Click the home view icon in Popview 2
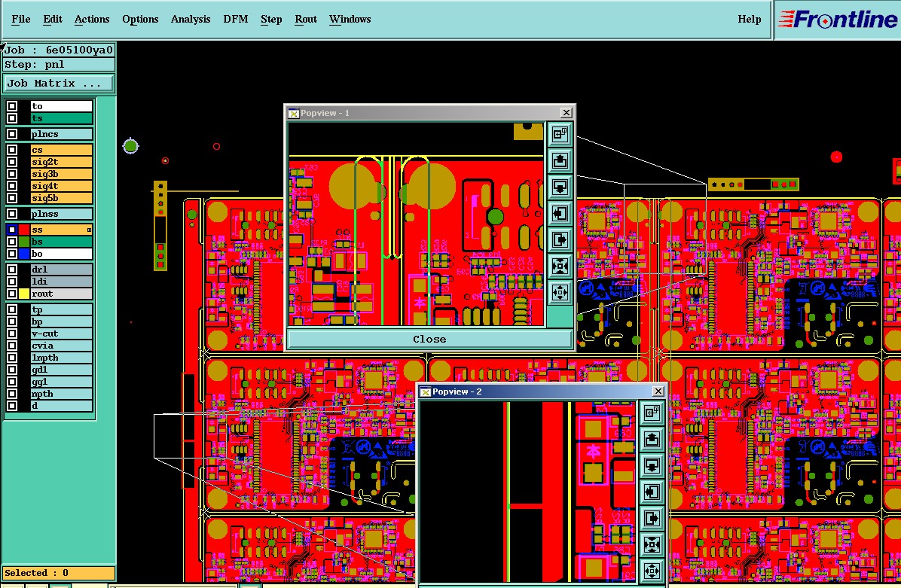This screenshot has width=901, height=588. pos(652,413)
